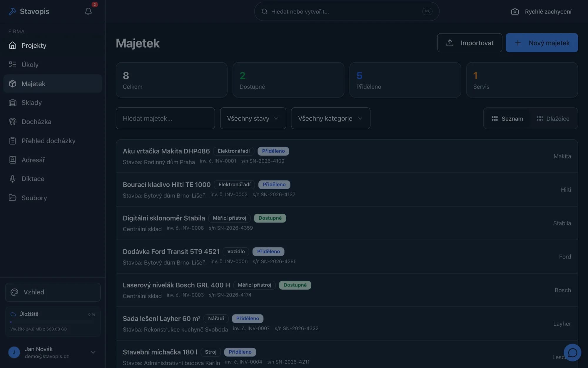Viewport: 588px width, 368px height.
Task: Open Adresář from the sidebar
Action: (x=53, y=160)
